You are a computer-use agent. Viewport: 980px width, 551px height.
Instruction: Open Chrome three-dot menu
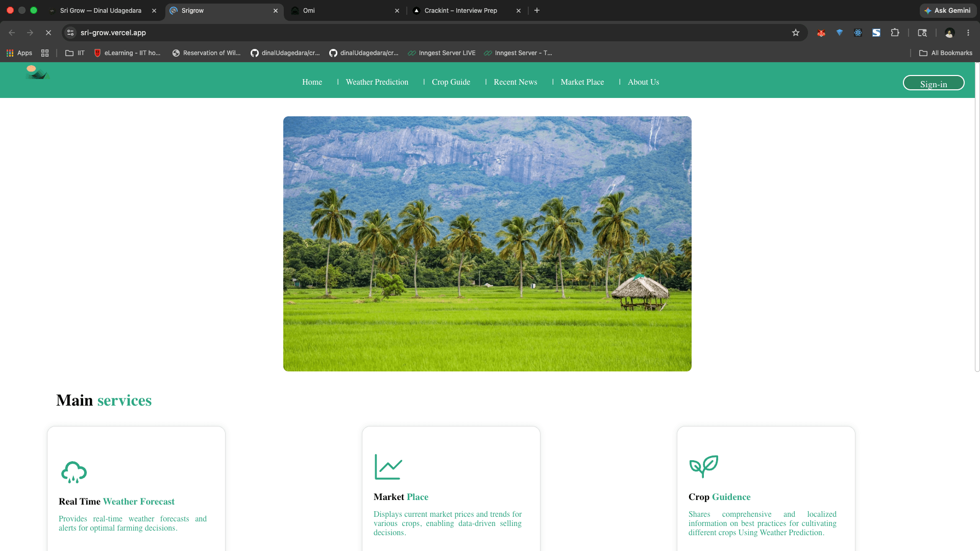click(968, 33)
